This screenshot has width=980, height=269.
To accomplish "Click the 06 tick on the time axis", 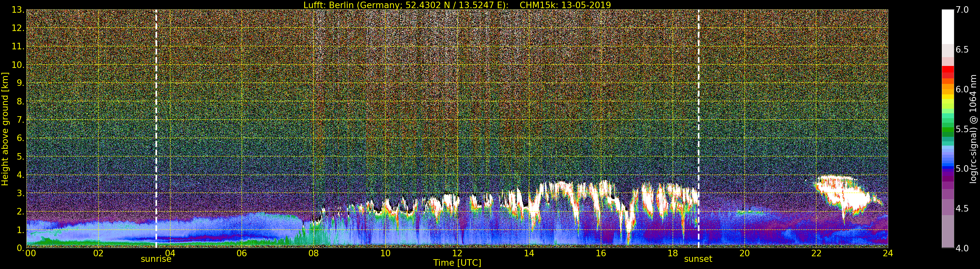I will (x=242, y=253).
